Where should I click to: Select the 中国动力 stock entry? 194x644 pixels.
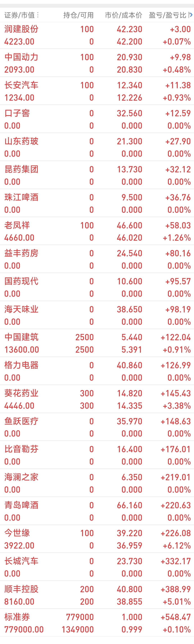97,63
